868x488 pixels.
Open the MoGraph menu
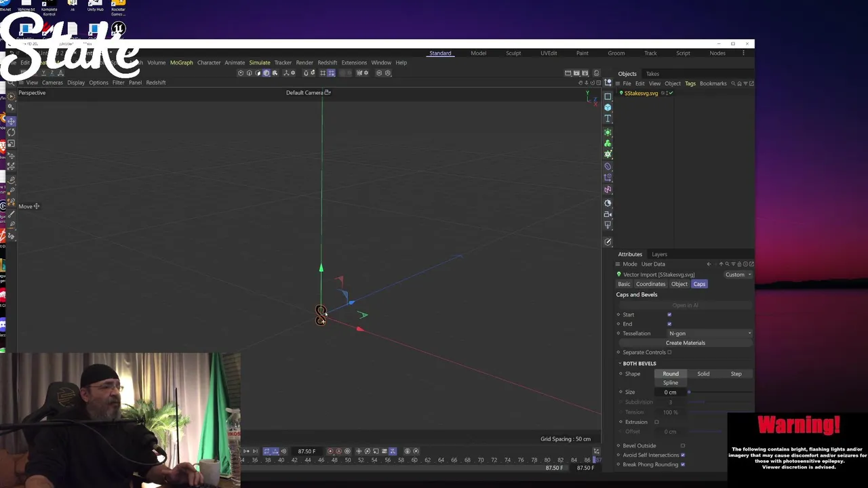pyautogui.click(x=181, y=62)
